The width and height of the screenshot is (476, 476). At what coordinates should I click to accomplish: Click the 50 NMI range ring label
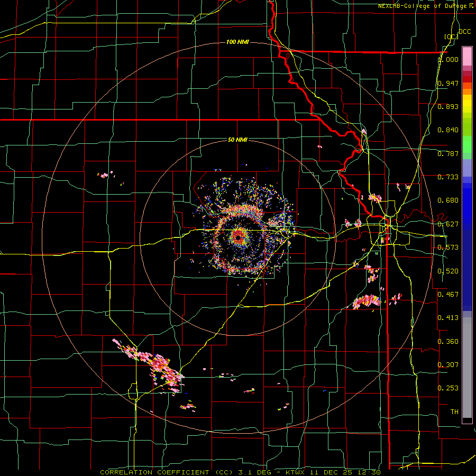pyautogui.click(x=237, y=140)
